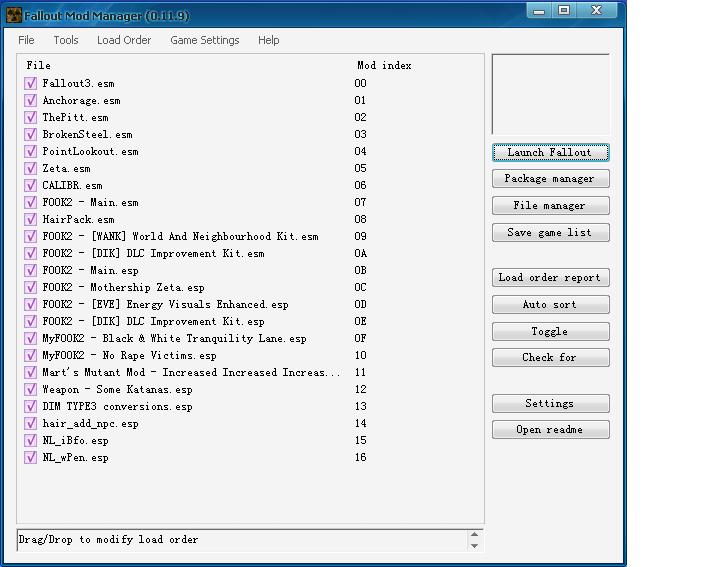This screenshot has height=567, width=720.
Task: Uncheck hair_add_npc.esp checkbox
Action: coord(30,423)
